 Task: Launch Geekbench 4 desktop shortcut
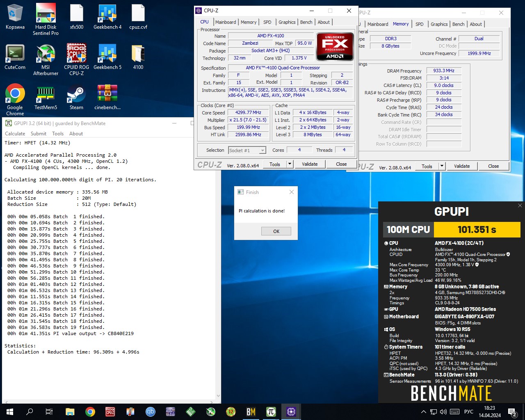click(x=107, y=17)
